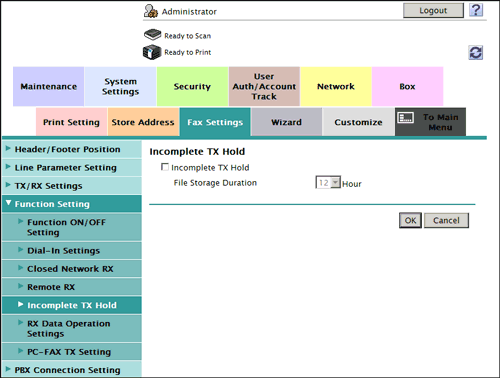
Task: Collapse Function Setting arrow
Action: point(9,203)
